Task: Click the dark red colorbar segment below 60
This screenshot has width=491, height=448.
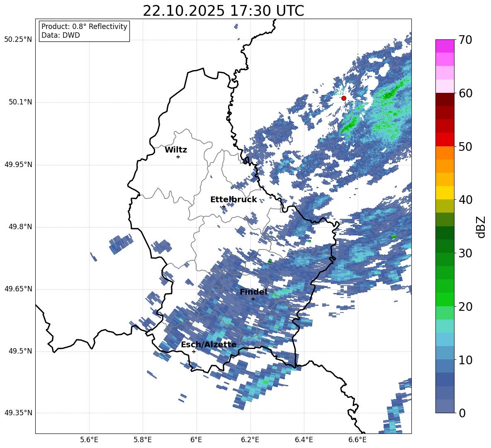Action: (445, 99)
